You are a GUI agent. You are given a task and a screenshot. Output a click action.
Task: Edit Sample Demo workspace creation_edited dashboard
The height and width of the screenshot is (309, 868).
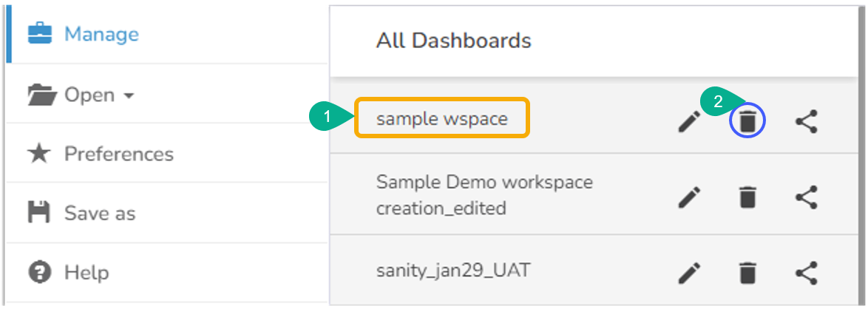[x=689, y=197]
